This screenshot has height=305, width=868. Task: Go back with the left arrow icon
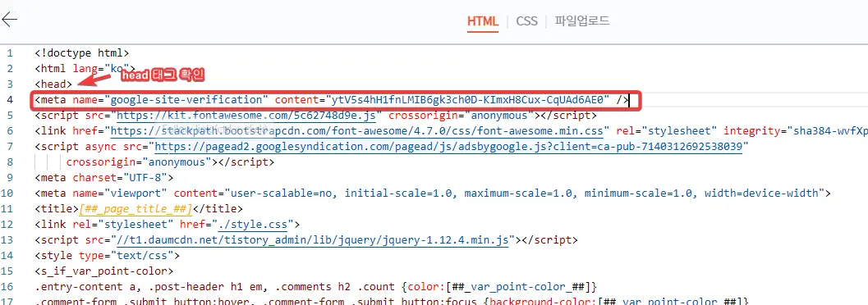9,20
